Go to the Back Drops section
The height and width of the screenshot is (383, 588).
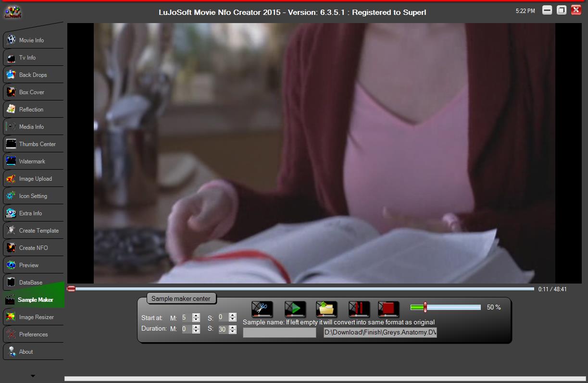click(33, 75)
